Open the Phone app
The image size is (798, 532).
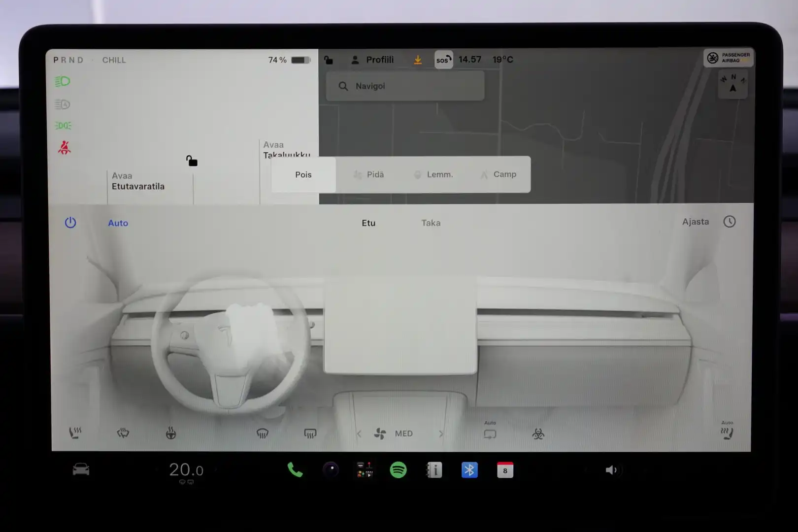[x=295, y=470]
